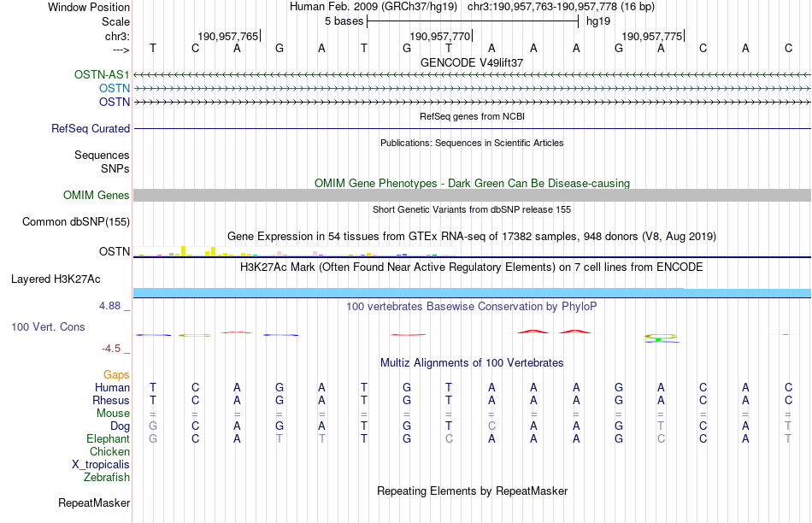
Task: Click the GENCODE V49lift37 track title
Action: (x=472, y=62)
